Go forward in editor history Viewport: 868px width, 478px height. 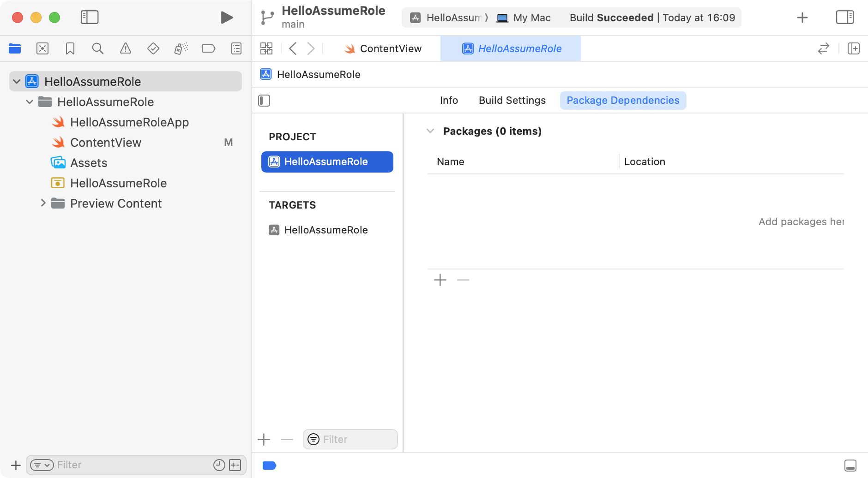(311, 48)
